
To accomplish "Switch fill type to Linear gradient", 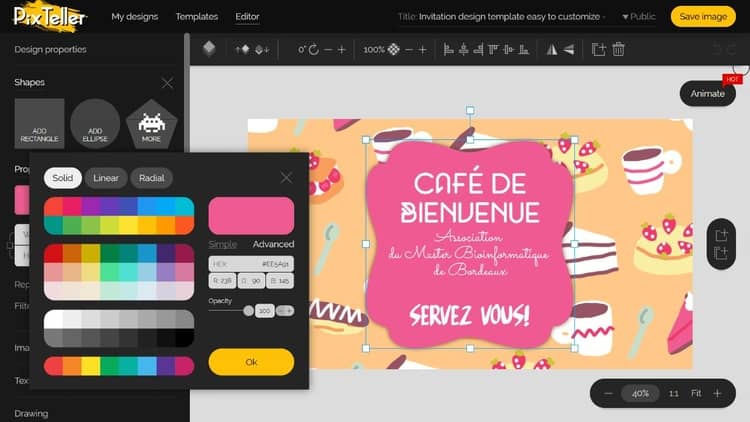I will tap(106, 178).
